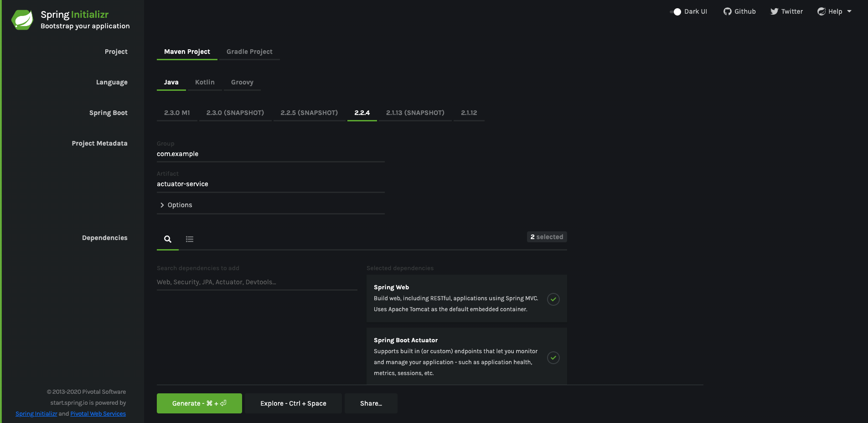Switch to dependency search view icon
The height and width of the screenshot is (423, 868).
pyautogui.click(x=168, y=239)
